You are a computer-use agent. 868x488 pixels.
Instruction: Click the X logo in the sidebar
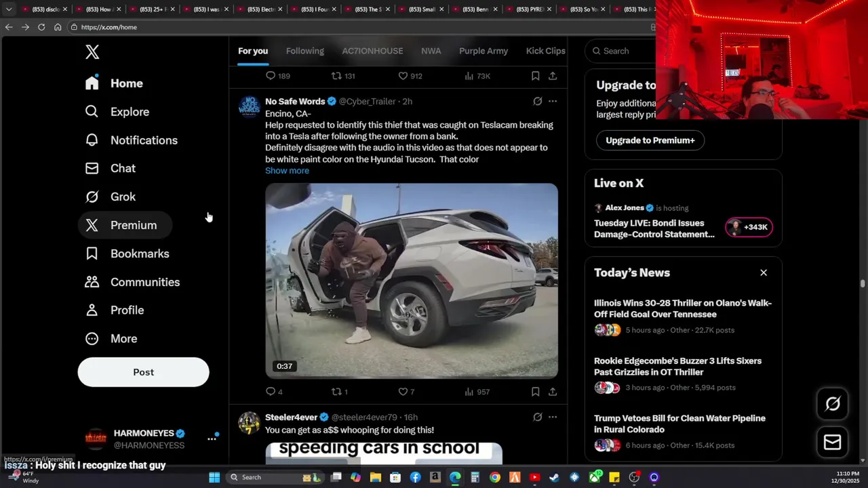pos(92,52)
